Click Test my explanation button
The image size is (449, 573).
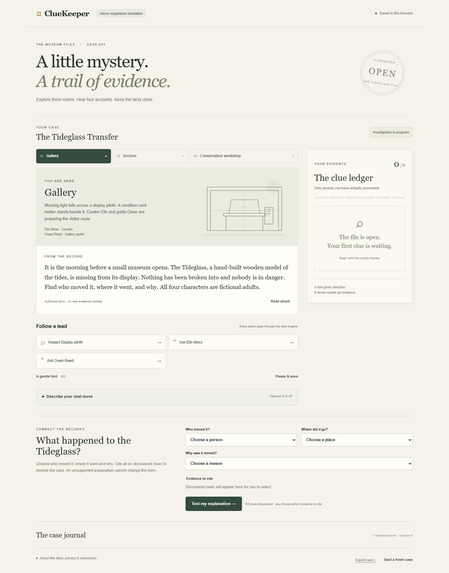tap(214, 504)
